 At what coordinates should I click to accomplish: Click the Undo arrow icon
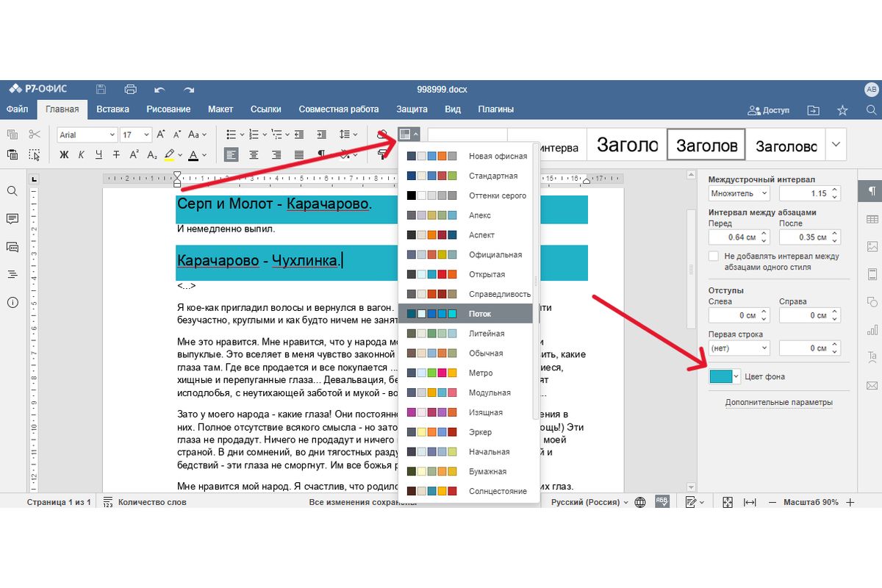tap(159, 89)
